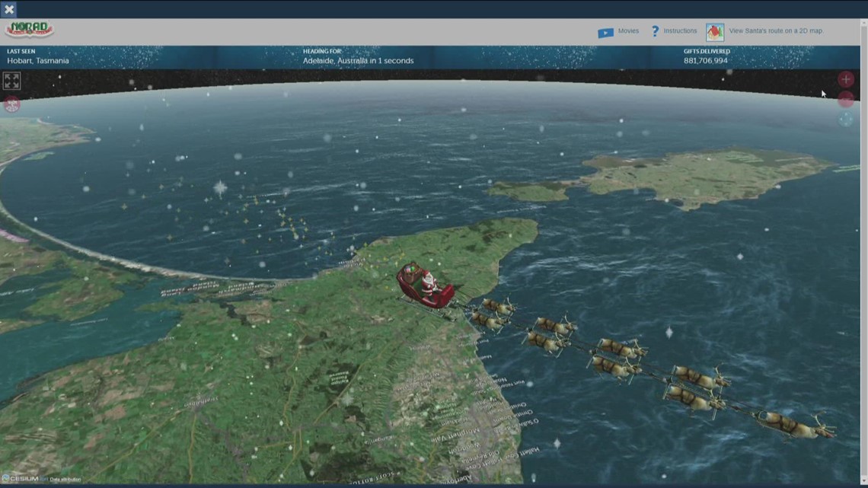Viewport: 868px width, 488px height.
Task: Click the blue navigation compass control
Action: pyautogui.click(x=845, y=119)
